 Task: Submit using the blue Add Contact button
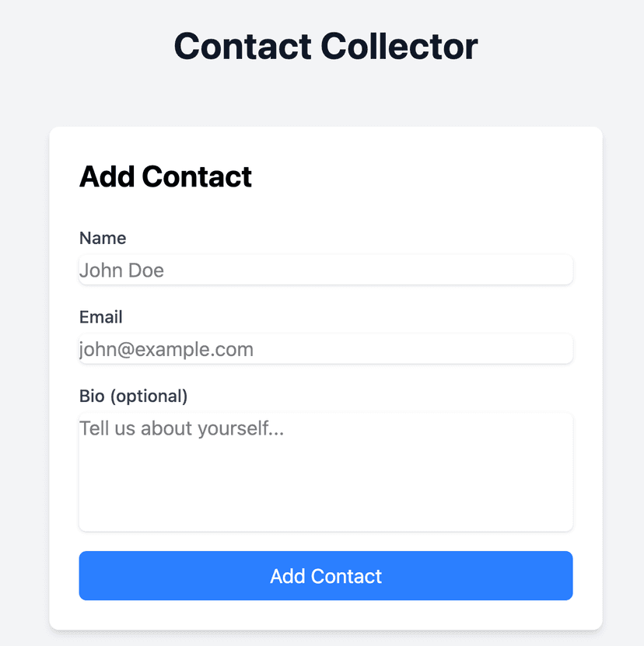point(326,575)
